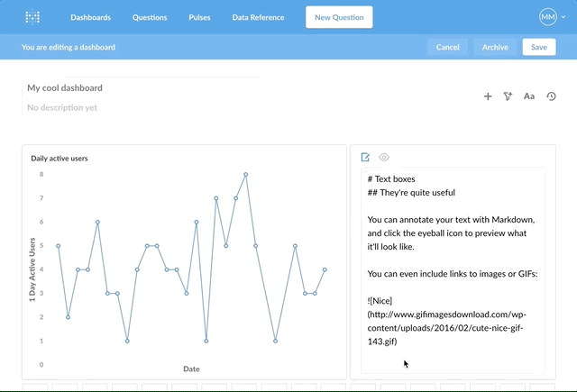Cancel dashboard editing
The height and width of the screenshot is (392, 577).
(448, 47)
